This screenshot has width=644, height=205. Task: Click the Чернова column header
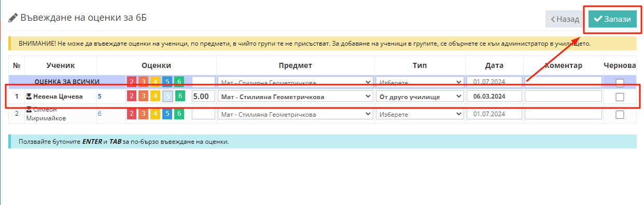[620, 65]
